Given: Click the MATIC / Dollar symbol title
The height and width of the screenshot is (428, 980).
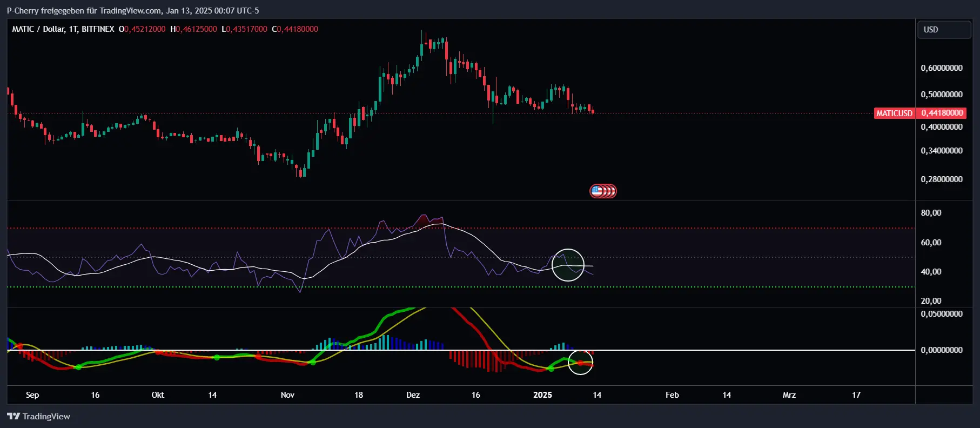Looking at the screenshot, I should point(63,29).
